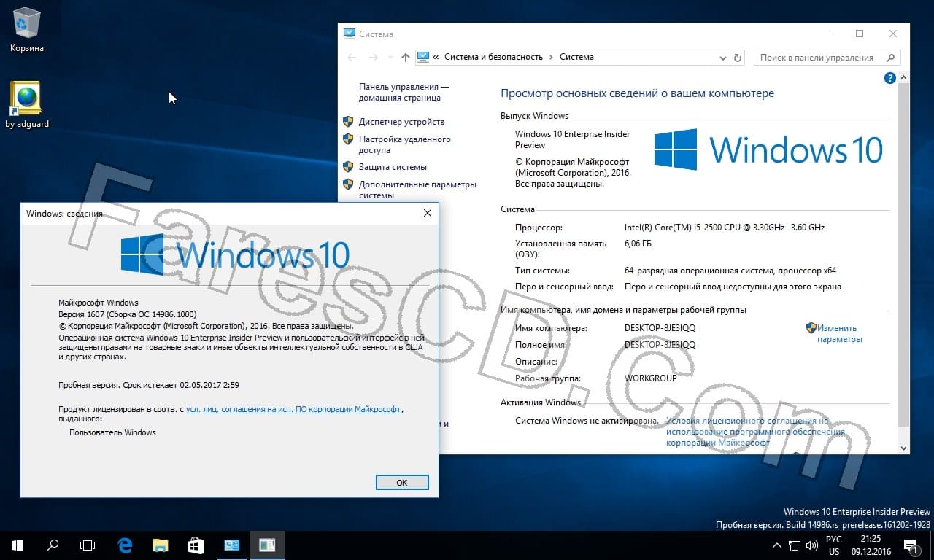
Task: Close the 'Windows: сведения' dialog
Action: 428,213
